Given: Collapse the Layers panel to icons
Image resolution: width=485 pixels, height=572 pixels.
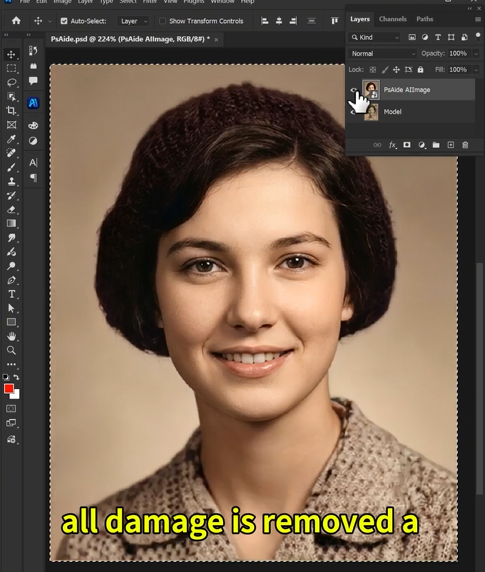Looking at the screenshot, I should click(470, 8).
